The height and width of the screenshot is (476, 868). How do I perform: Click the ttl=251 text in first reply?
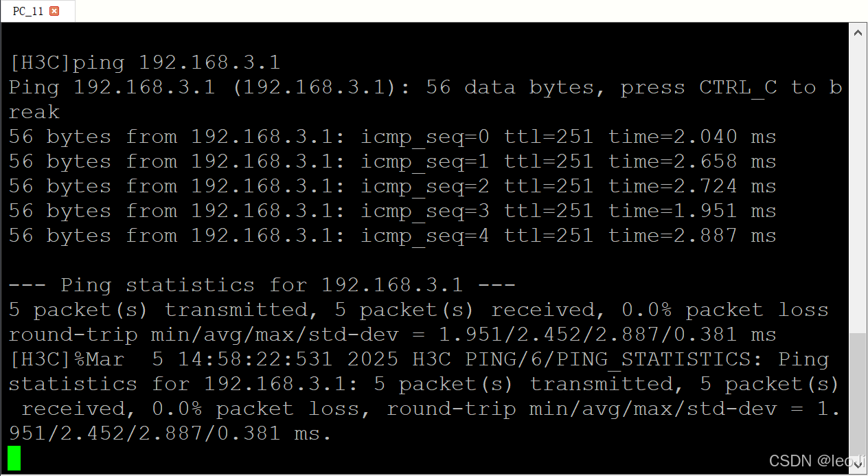[x=549, y=136]
